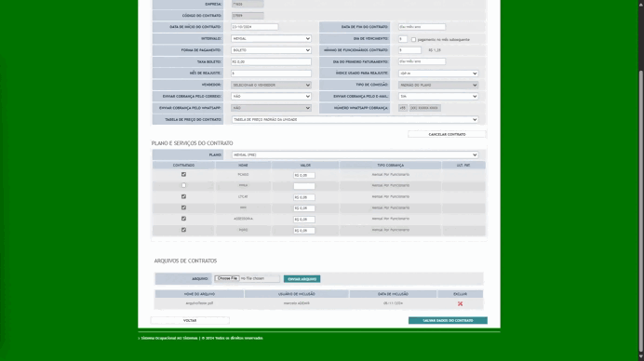
Task: Open Enviar cobrança pelo e-mail dropdown
Action: tap(438, 96)
